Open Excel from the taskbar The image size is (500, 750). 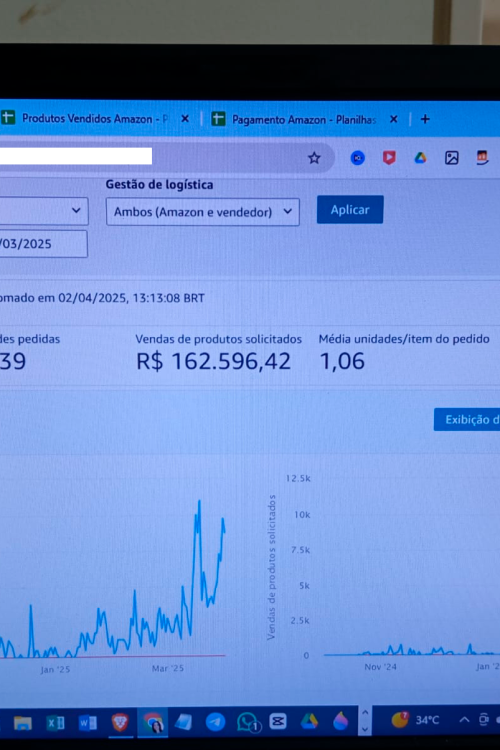55,722
